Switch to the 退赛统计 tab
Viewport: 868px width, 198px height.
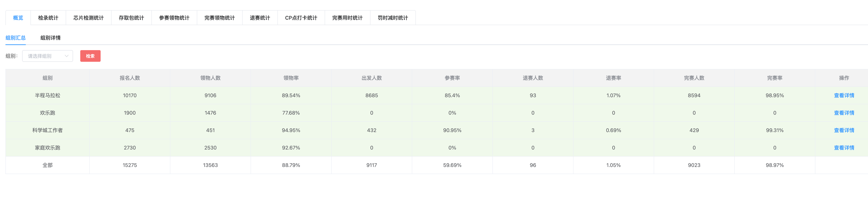[x=259, y=18]
